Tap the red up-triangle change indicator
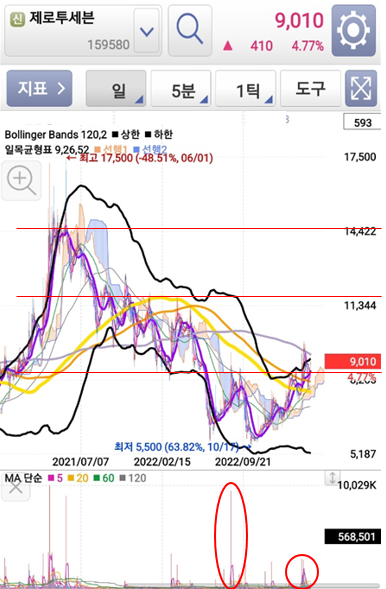This screenshot has height=589, width=386. point(228,46)
